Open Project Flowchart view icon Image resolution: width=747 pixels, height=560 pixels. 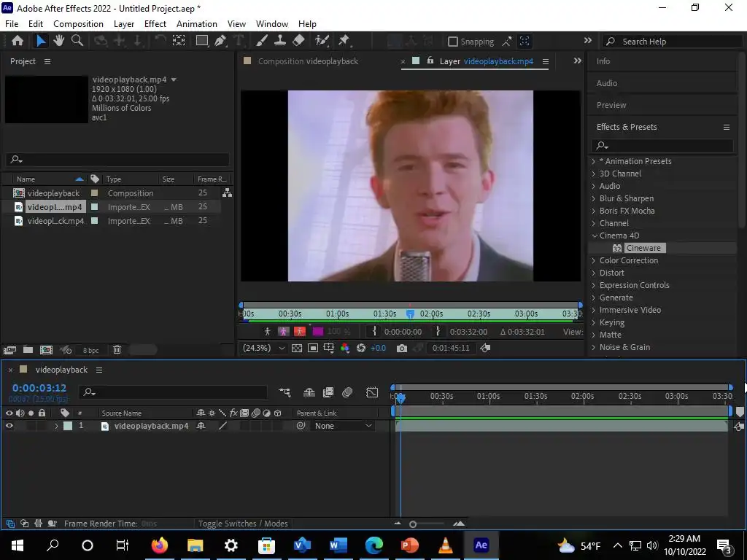[x=228, y=192]
